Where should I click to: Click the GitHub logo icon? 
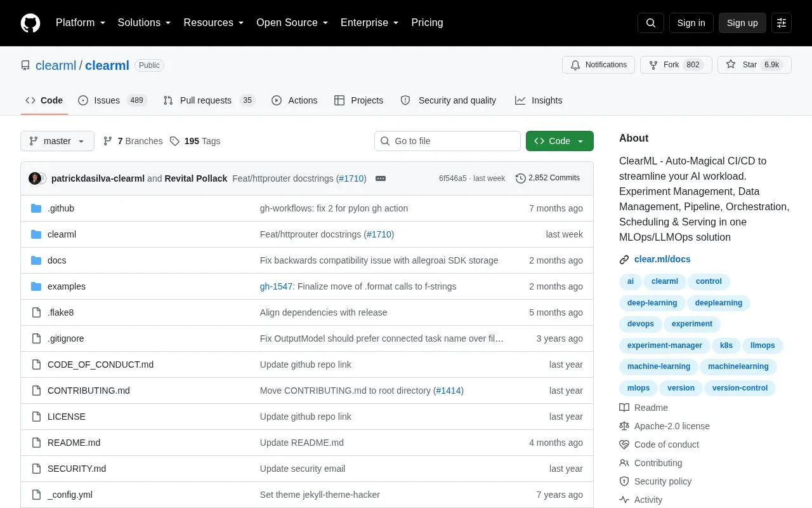tap(30, 23)
